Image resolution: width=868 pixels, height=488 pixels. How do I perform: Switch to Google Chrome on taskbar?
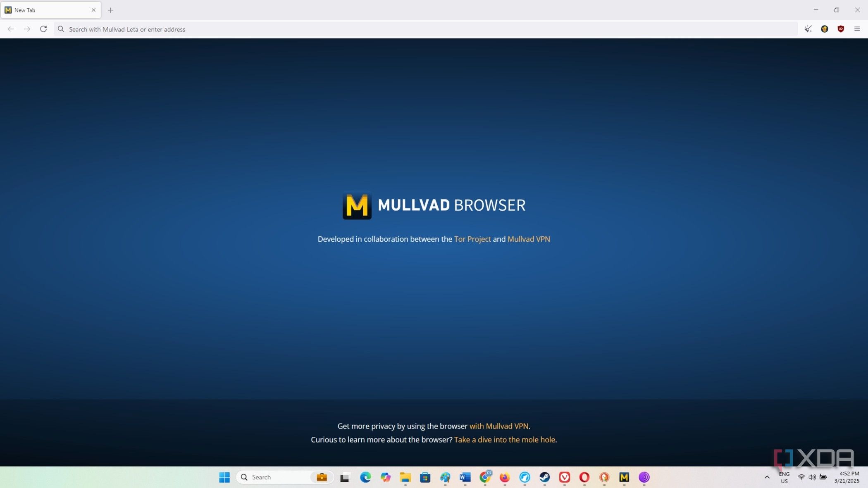click(x=485, y=477)
